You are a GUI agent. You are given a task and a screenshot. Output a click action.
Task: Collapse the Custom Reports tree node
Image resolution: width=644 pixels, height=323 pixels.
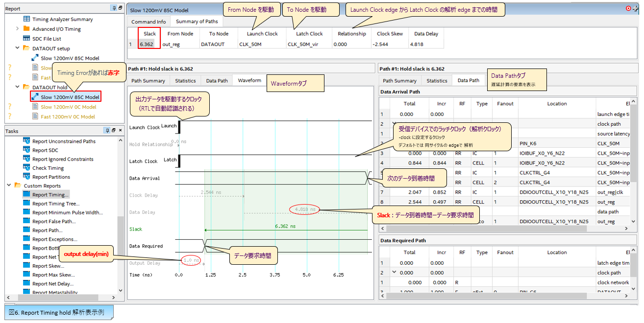[9, 186]
